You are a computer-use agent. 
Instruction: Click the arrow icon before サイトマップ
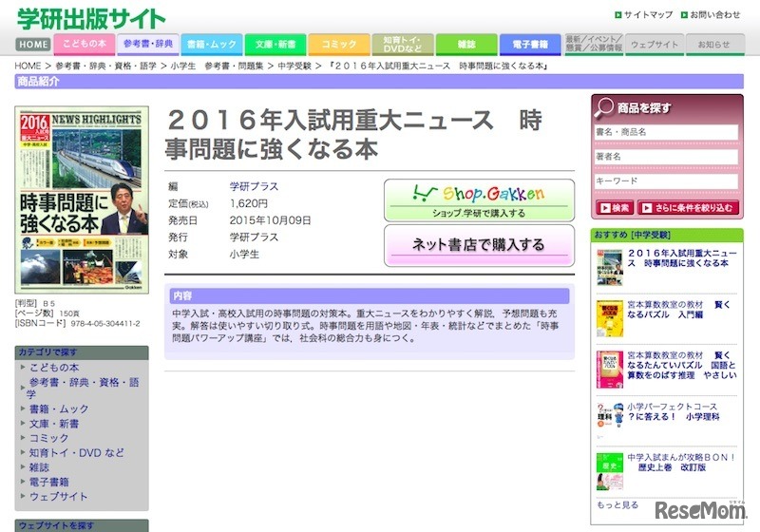[x=617, y=15]
